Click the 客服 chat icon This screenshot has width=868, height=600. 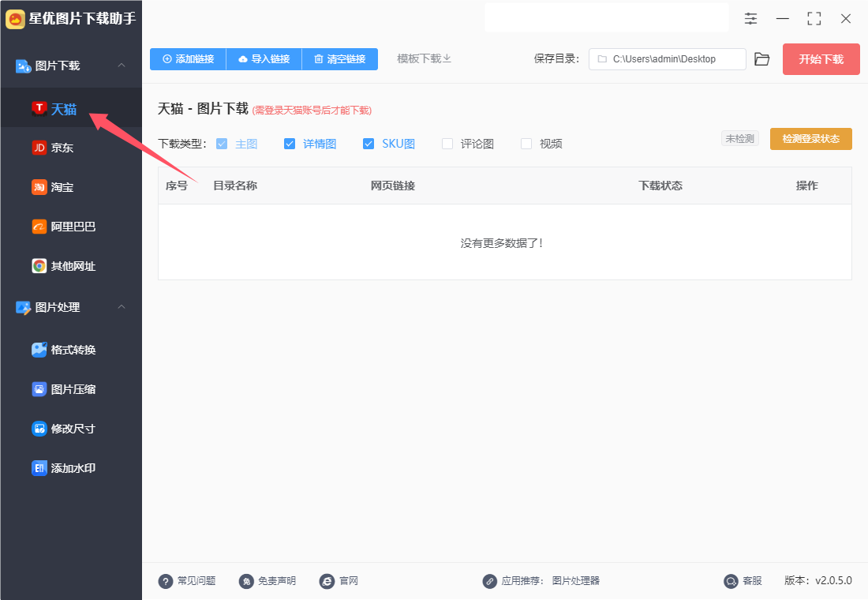coord(731,581)
